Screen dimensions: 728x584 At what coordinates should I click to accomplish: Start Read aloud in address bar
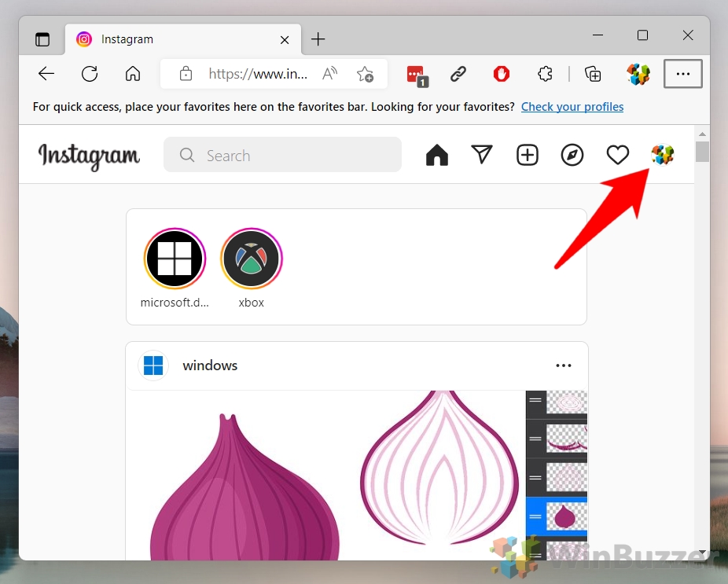point(329,74)
